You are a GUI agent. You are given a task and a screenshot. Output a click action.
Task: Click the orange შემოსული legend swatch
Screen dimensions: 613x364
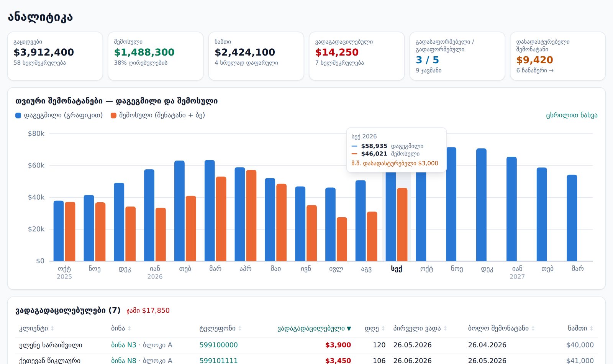[113, 115]
